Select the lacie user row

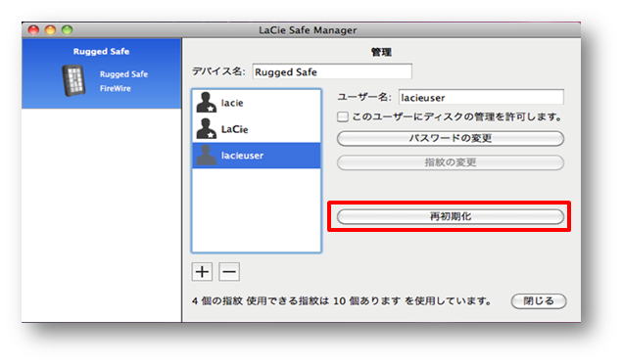click(257, 103)
